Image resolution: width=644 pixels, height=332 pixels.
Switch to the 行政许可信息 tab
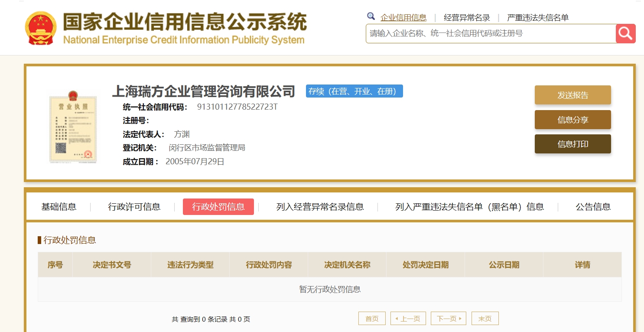[134, 207]
